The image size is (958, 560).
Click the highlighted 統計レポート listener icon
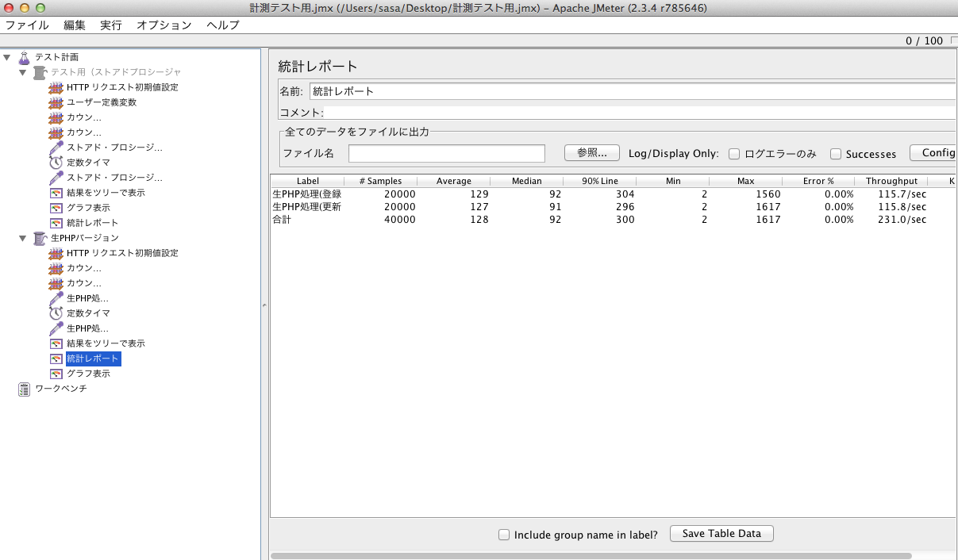coord(56,359)
